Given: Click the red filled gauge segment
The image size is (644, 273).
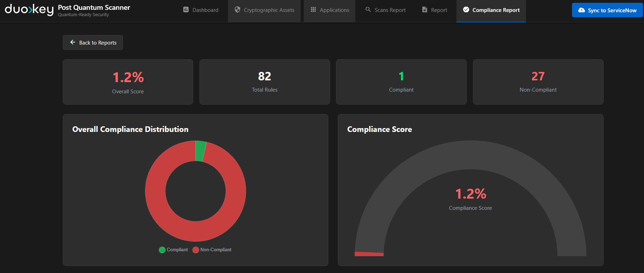Looking at the screenshot, I should [369, 254].
